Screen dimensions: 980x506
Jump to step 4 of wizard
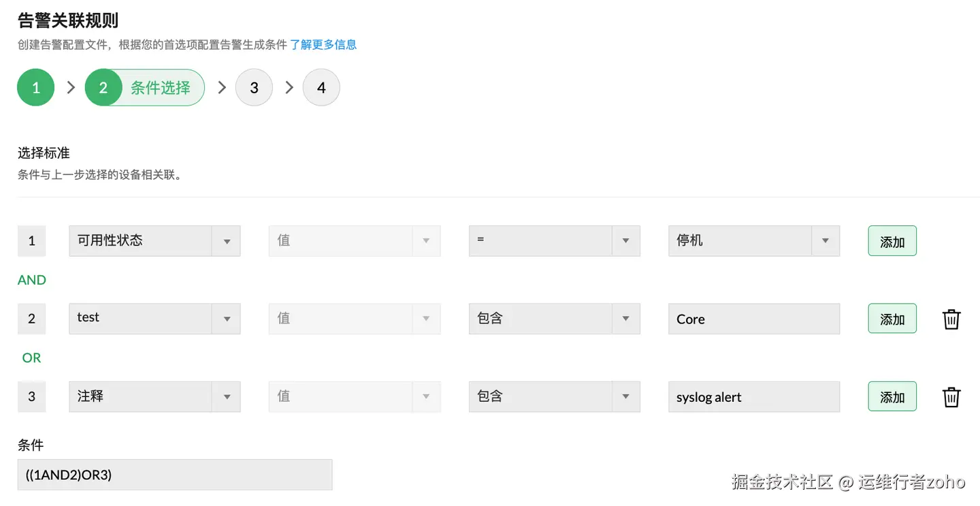click(x=321, y=88)
